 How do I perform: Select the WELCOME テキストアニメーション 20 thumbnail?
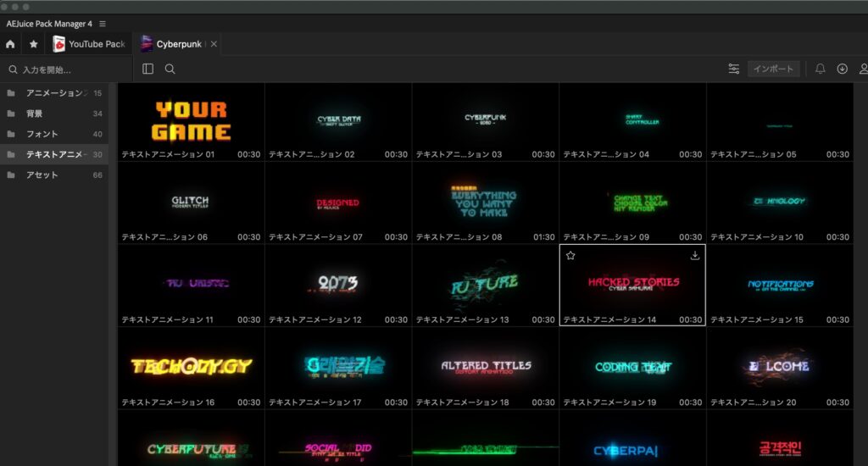(x=780, y=368)
